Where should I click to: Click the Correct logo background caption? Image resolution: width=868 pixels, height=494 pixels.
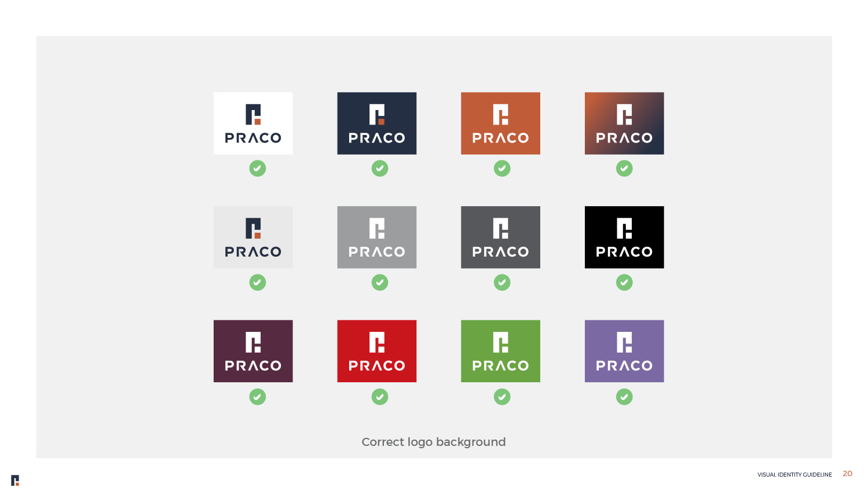434,442
